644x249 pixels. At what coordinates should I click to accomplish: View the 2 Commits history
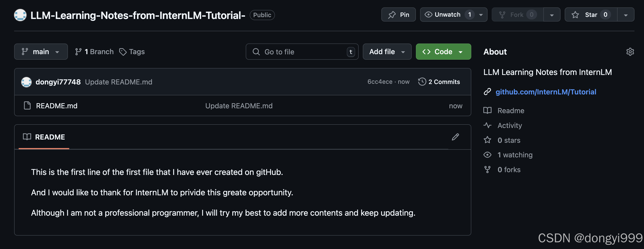click(x=439, y=82)
